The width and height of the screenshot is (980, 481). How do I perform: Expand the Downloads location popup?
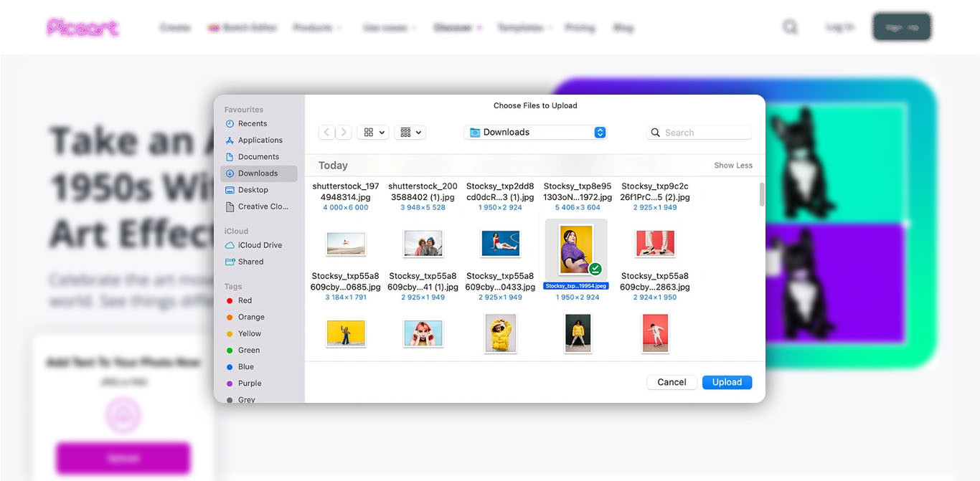600,133
